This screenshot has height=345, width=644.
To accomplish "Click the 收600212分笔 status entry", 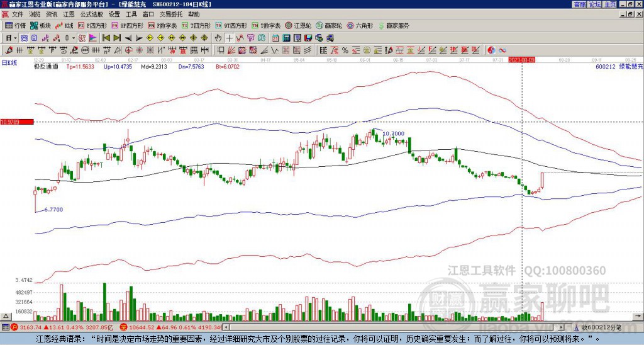I will (601, 327).
